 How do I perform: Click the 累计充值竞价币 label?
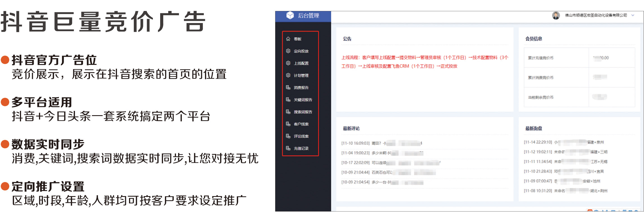[x=540, y=58]
